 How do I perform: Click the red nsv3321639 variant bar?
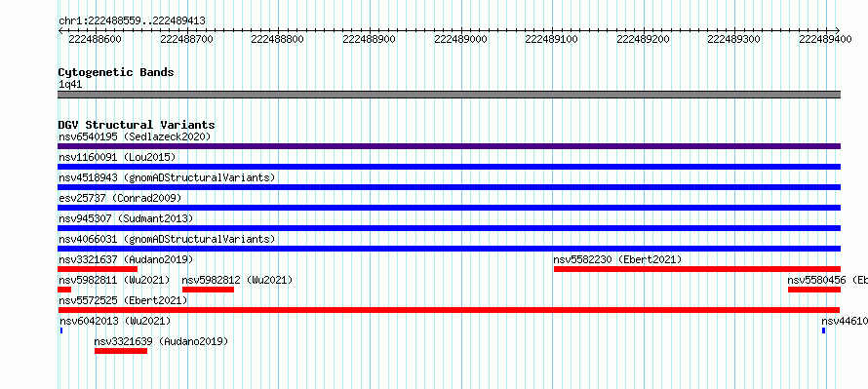pos(121,351)
